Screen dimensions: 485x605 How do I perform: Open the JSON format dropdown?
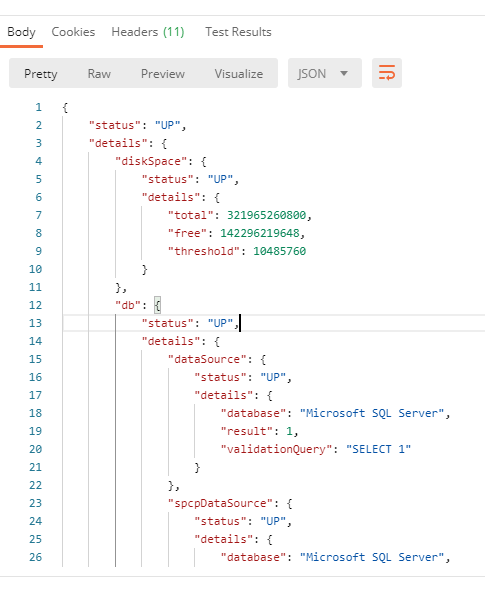coord(324,73)
